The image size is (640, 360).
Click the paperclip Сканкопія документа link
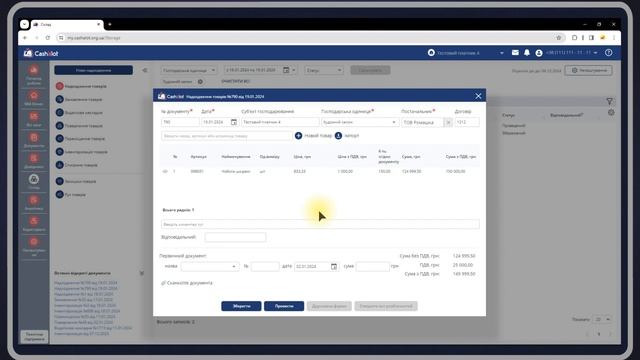click(x=187, y=283)
